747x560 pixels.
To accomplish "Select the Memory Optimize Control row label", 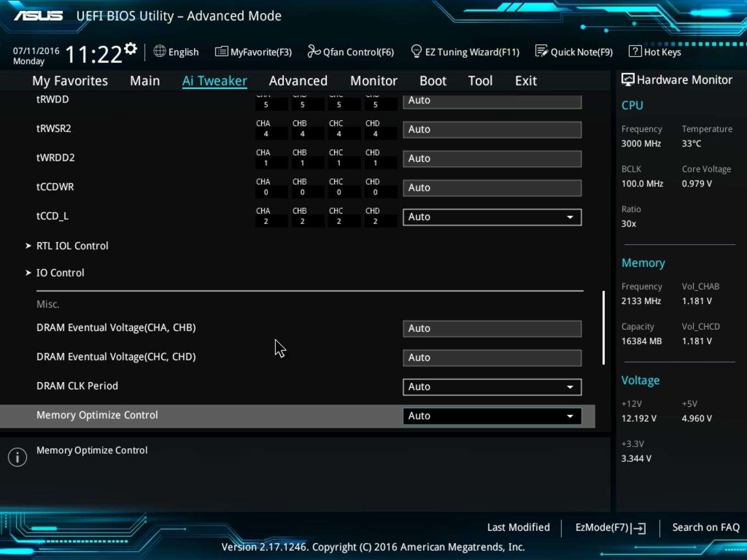I will 97,415.
